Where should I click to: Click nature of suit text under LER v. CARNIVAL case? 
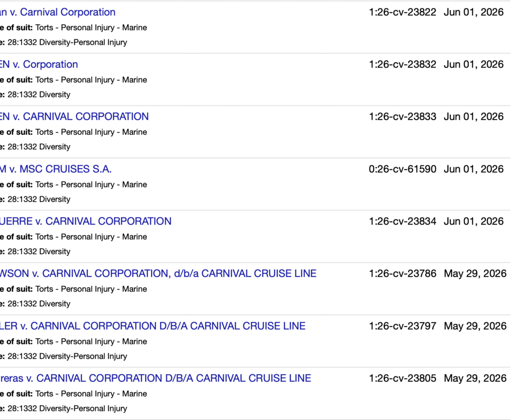(x=91, y=342)
